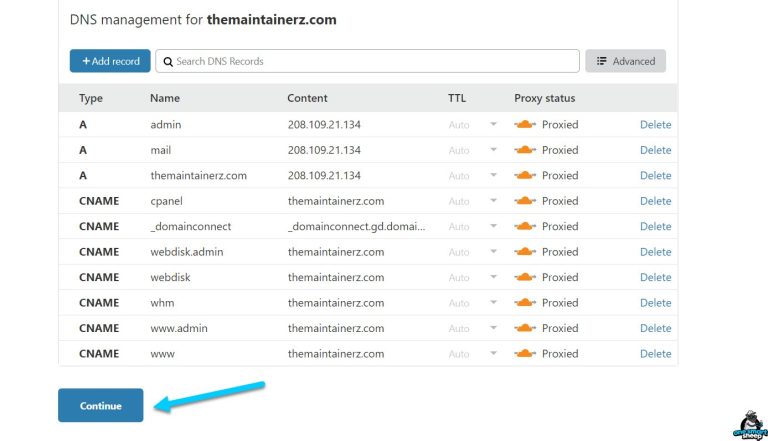The image size is (768, 441).
Task: Click cloud icon for _domainconnect record
Action: 525,227
